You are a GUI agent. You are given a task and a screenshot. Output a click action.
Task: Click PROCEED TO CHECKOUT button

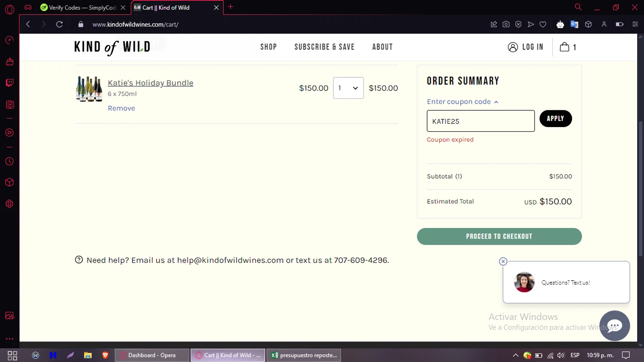[499, 237]
